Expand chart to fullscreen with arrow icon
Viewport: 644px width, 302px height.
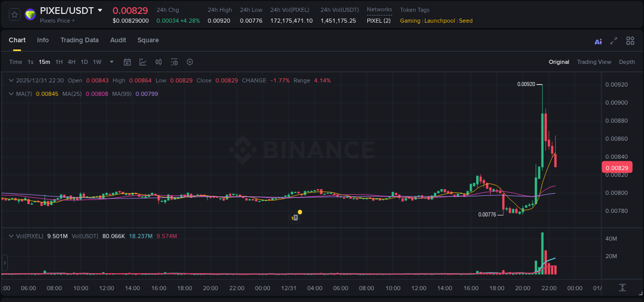[613, 40]
